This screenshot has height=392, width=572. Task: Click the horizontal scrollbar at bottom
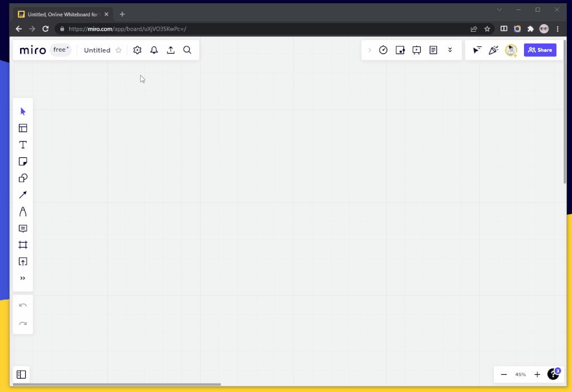(x=117, y=384)
